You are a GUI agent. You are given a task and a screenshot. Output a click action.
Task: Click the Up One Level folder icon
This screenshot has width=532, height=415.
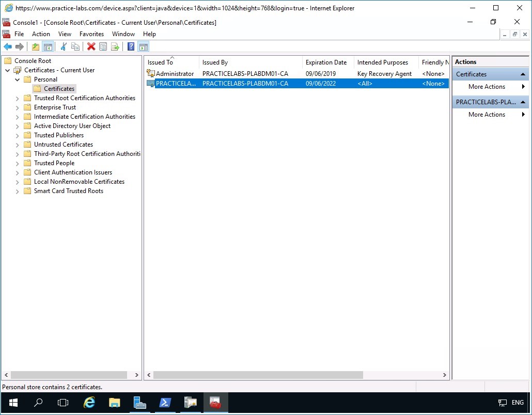point(36,47)
